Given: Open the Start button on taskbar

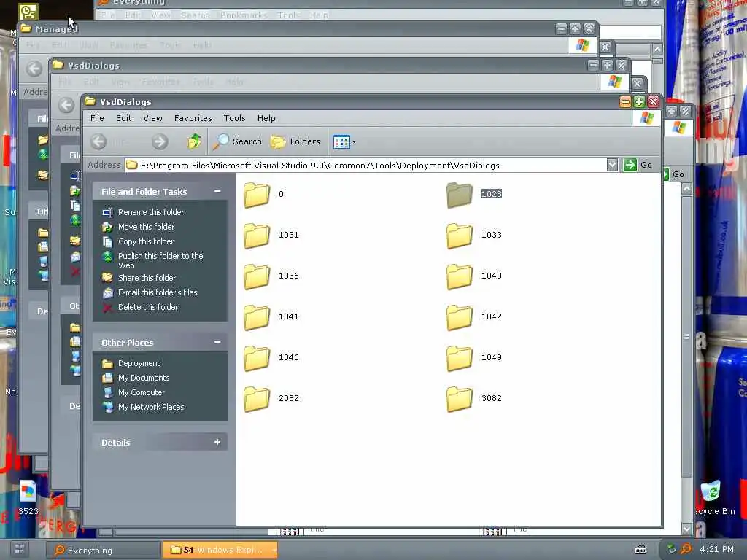Looking at the screenshot, I should pos(20,549).
